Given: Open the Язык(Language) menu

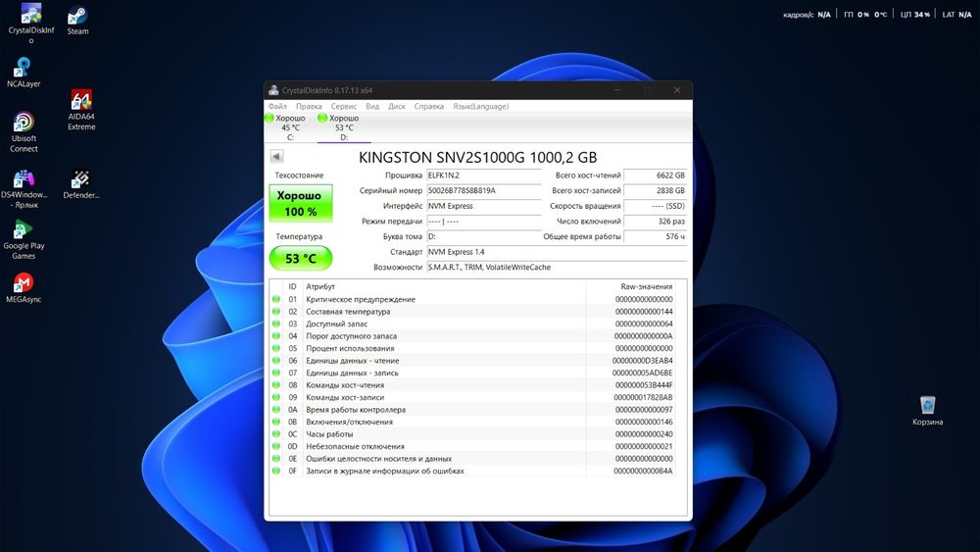Looking at the screenshot, I should 480,106.
